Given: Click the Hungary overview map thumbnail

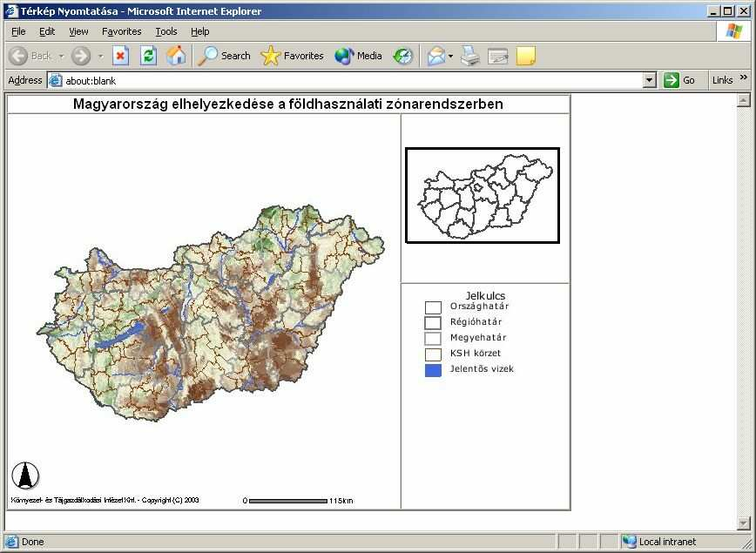Looking at the screenshot, I should 483,195.
